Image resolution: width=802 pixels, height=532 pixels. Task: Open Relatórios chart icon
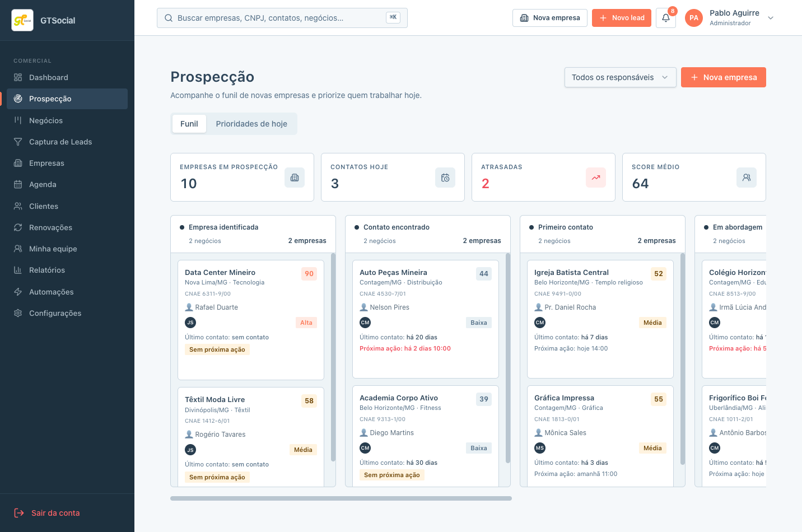18,270
